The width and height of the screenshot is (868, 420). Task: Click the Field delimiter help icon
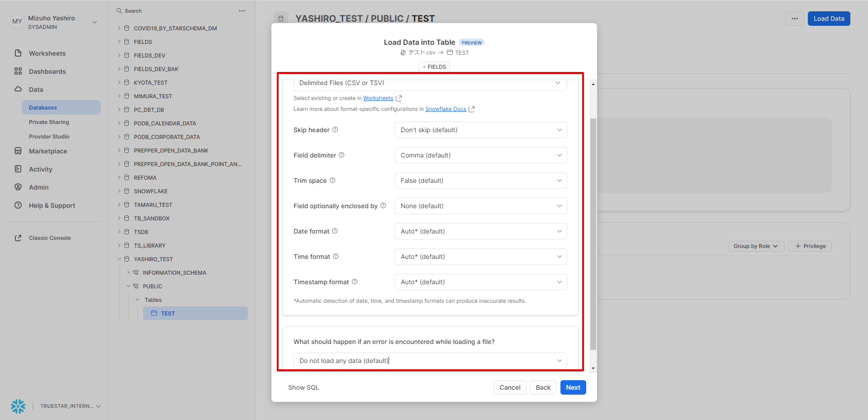[342, 155]
